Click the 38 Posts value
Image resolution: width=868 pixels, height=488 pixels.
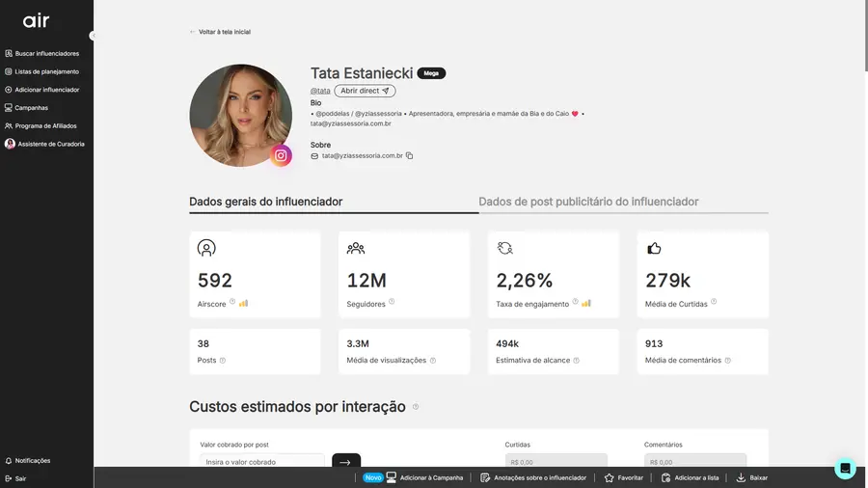(x=203, y=343)
